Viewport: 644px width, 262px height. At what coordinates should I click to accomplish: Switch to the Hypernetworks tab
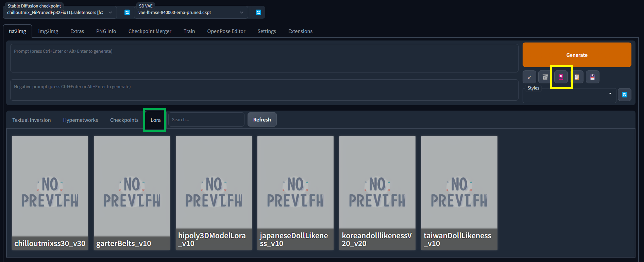80,120
